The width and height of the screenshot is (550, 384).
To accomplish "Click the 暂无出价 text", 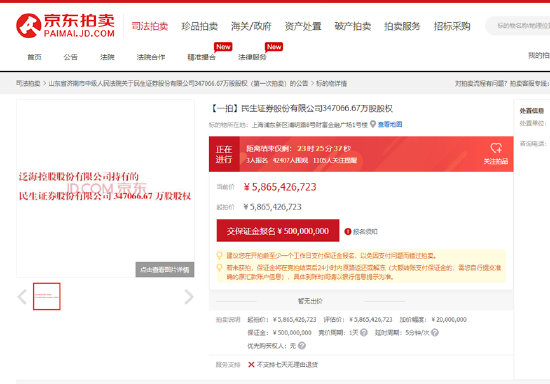I will (310, 301).
